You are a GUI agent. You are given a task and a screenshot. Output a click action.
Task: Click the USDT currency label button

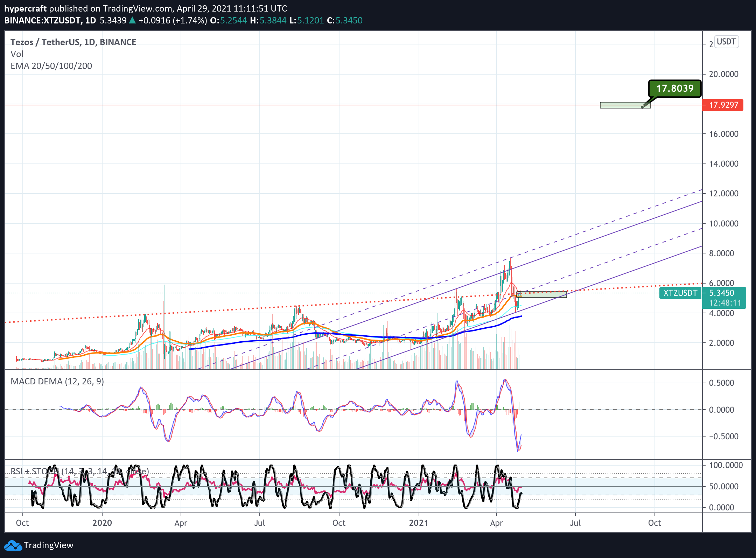point(726,42)
